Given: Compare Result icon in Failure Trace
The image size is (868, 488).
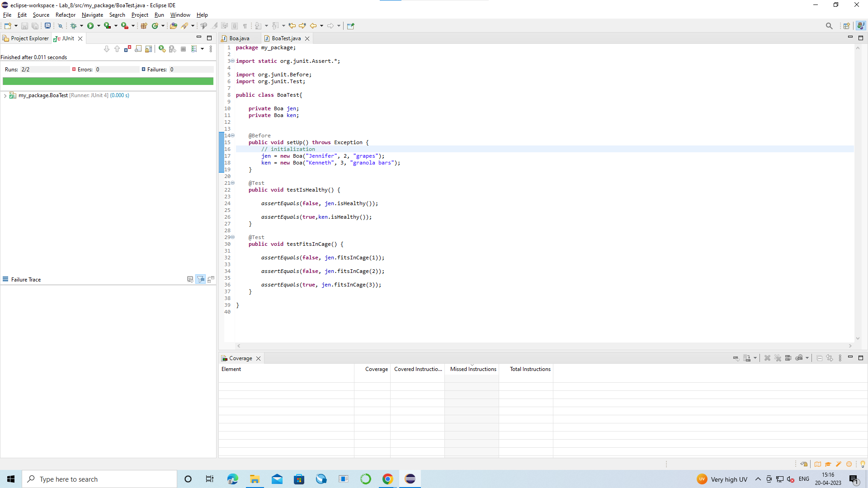Looking at the screenshot, I should pyautogui.click(x=211, y=279).
